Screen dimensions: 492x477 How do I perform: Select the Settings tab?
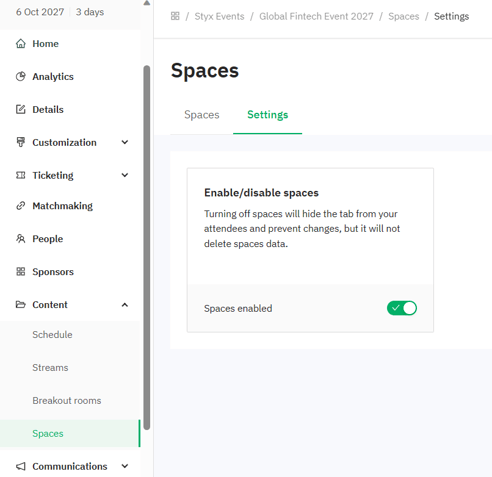pyautogui.click(x=268, y=115)
